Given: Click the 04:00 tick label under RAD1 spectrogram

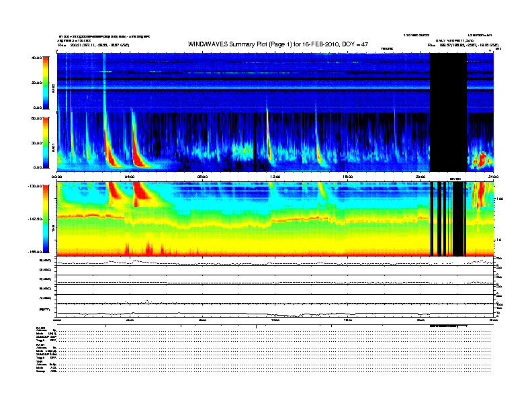Looking at the screenshot, I should (x=130, y=177).
